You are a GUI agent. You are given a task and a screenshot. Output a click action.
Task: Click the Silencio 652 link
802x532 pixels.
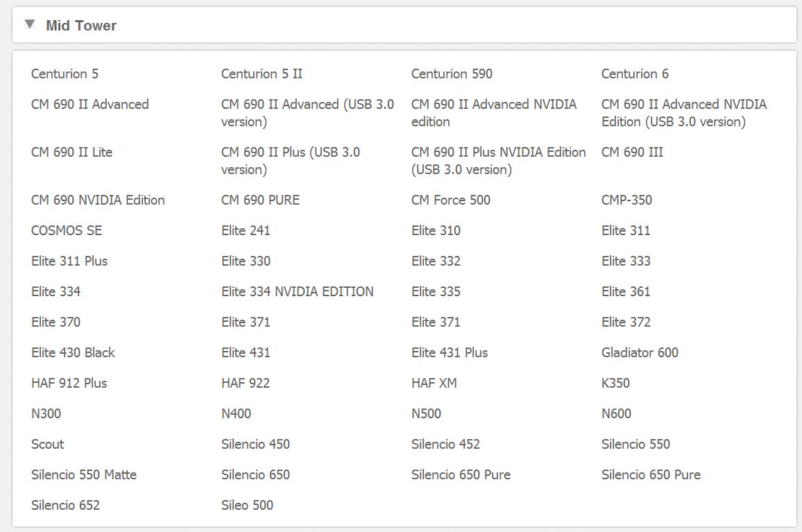coord(65,505)
